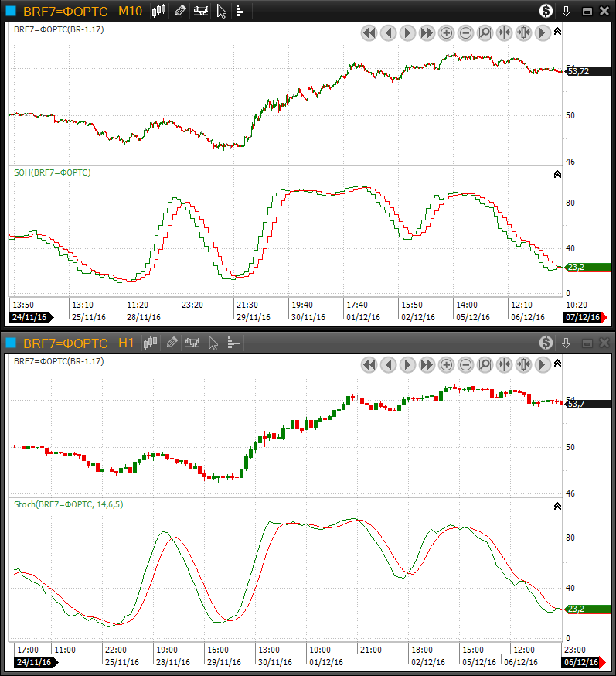Viewport: 616px width, 676px height.
Task: Click the dollar sign trade icon in M10 header
Action: (546, 11)
